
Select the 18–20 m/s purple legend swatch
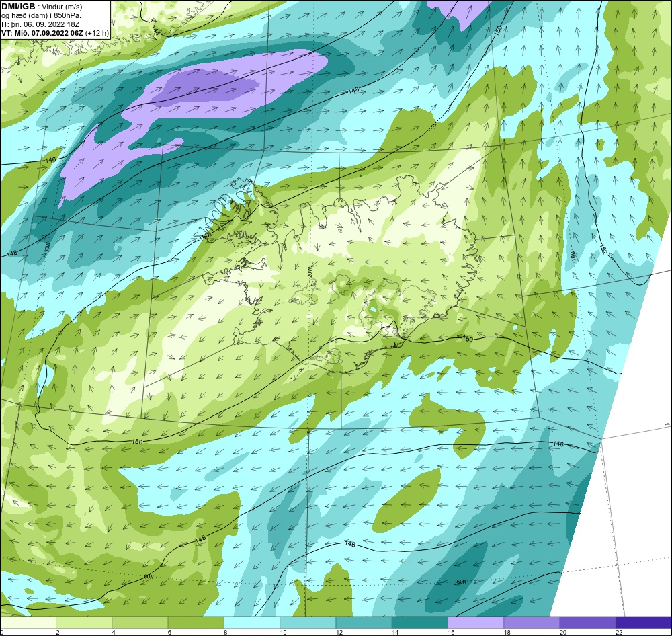[x=532, y=623]
